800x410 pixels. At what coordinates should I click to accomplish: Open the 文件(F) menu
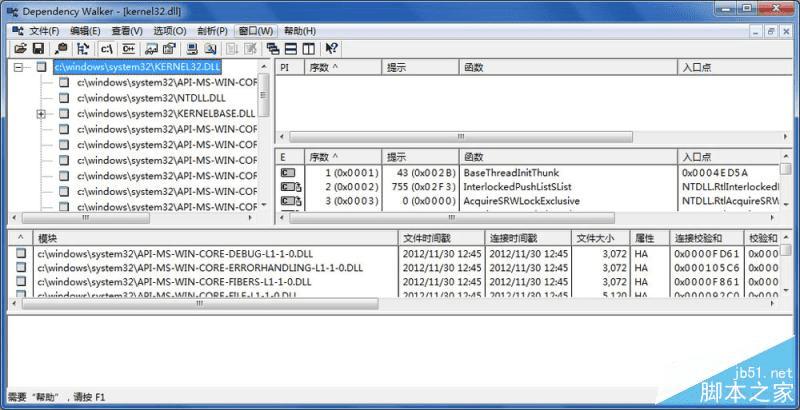44,31
